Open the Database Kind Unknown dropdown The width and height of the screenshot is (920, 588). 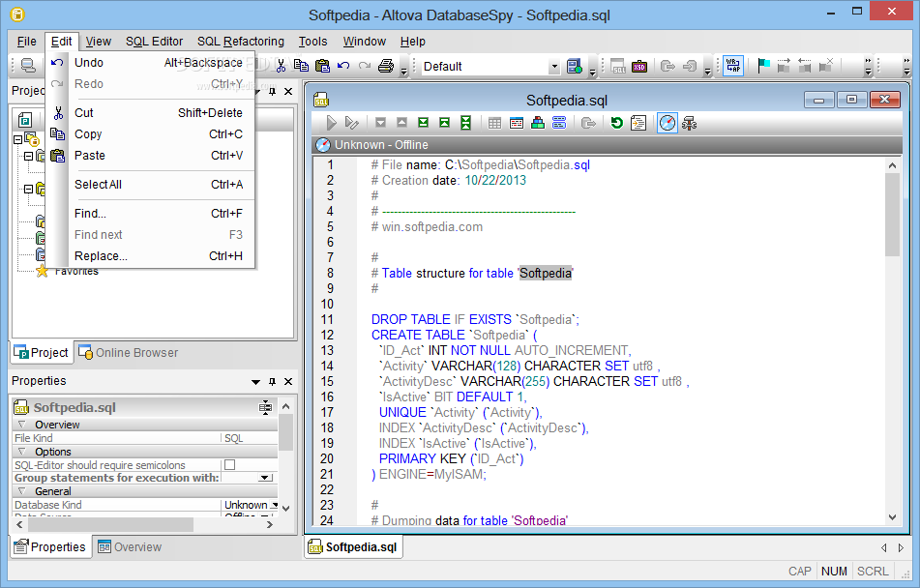pyautogui.click(x=274, y=505)
